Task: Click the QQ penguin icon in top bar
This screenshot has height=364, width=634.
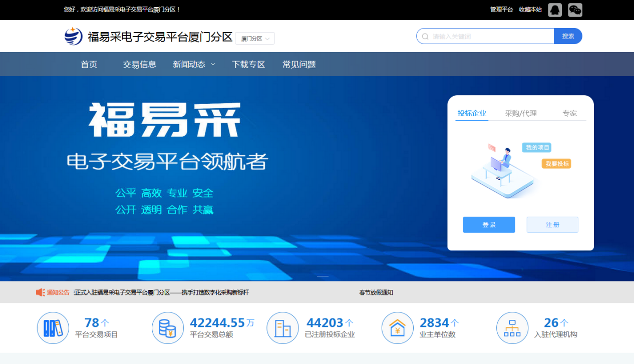Action: [555, 10]
